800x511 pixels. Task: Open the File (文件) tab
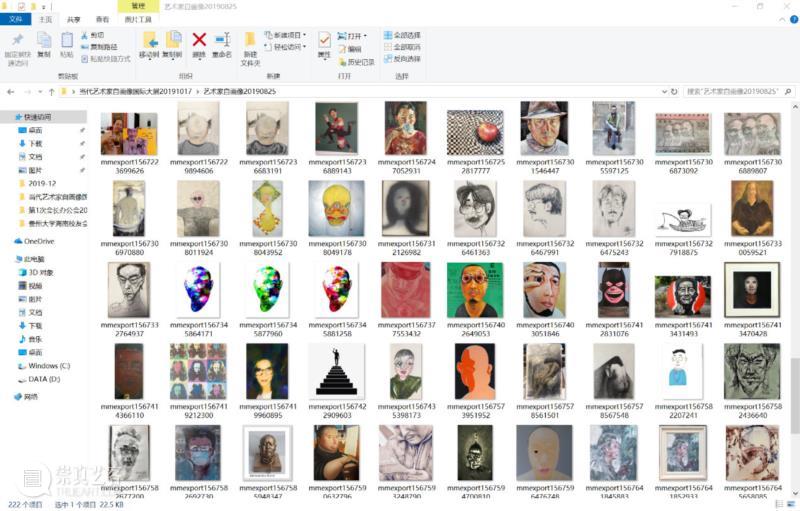click(x=16, y=19)
